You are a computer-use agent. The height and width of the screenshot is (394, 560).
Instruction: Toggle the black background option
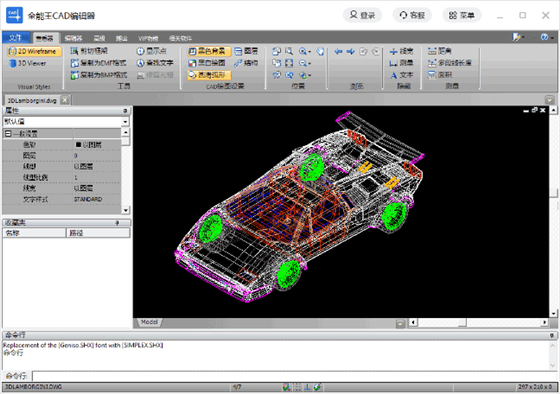[x=209, y=51]
